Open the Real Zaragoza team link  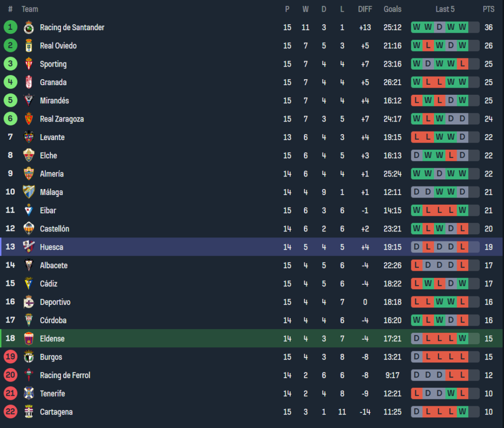pos(62,119)
